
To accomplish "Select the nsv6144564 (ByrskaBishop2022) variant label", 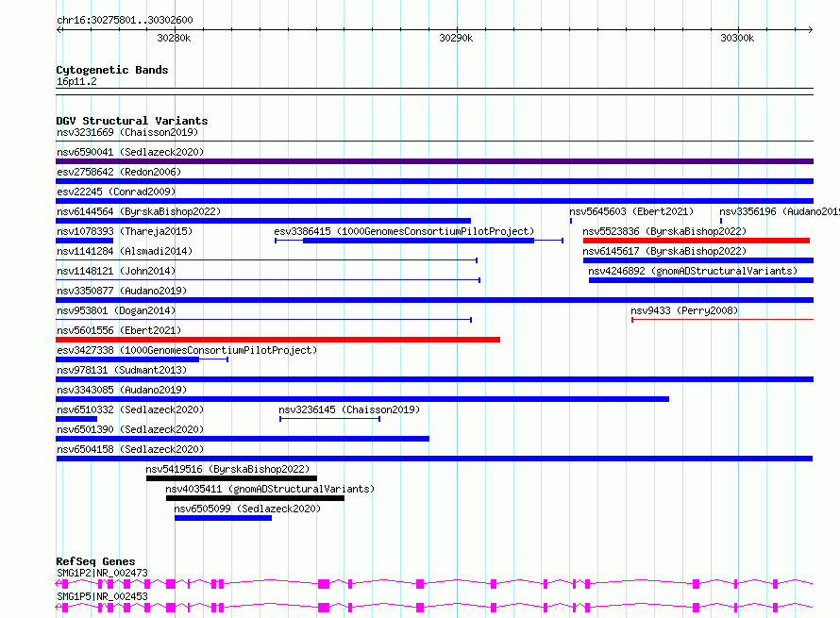I will click(139, 211).
